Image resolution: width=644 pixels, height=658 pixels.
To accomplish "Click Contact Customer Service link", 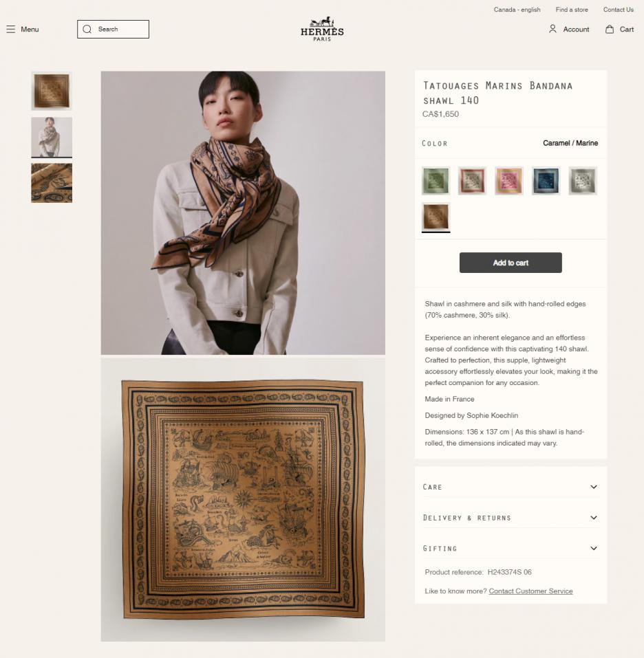I will click(x=530, y=591).
